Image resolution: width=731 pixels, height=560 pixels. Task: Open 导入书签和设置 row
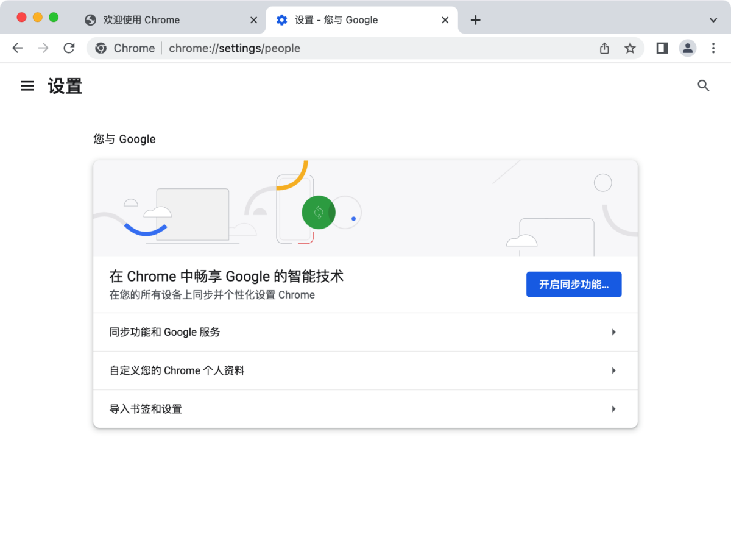365,409
